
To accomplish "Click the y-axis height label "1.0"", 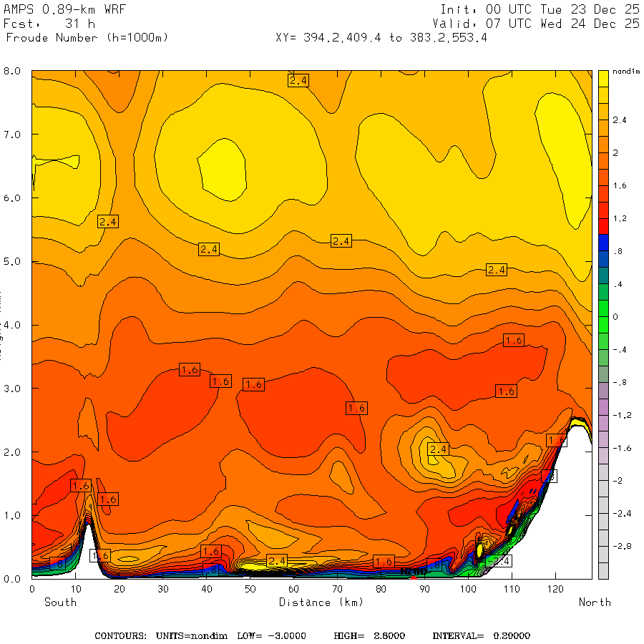I will click(x=12, y=515).
